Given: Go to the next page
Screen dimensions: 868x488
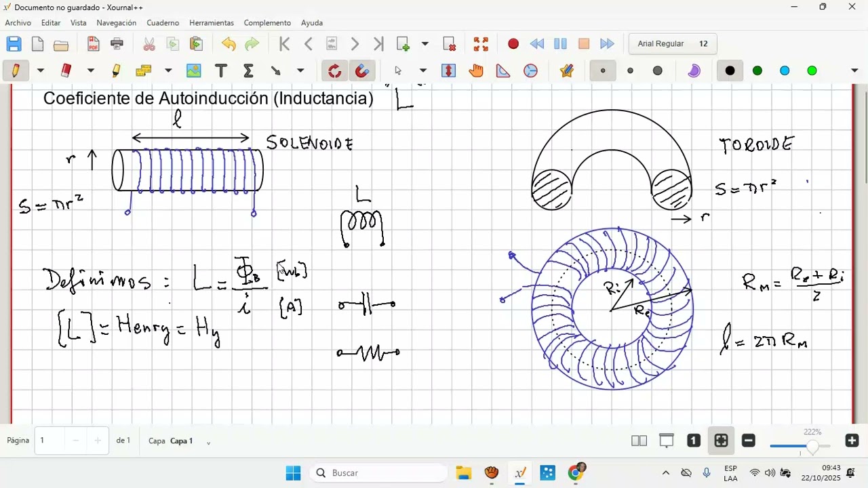Looking at the screenshot, I should coord(355,44).
